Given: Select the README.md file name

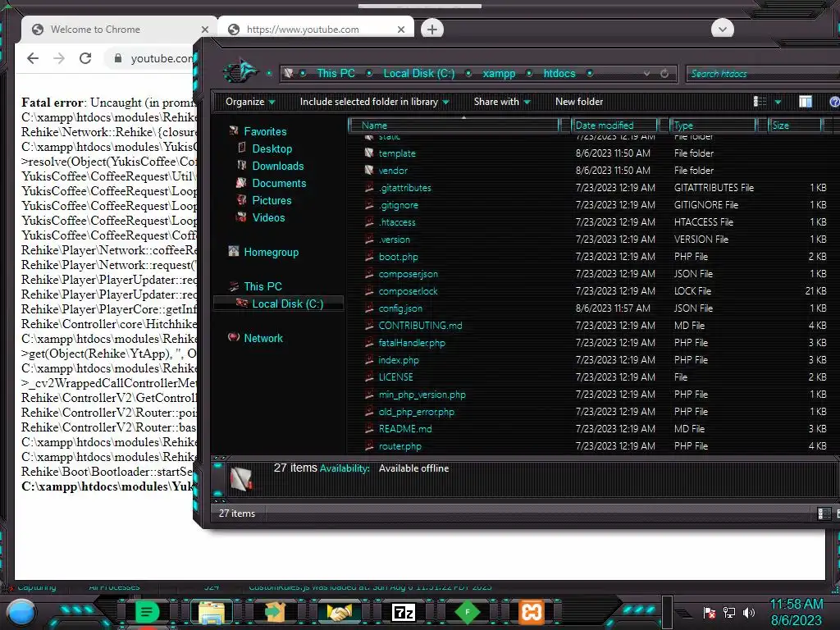Looking at the screenshot, I should pyautogui.click(x=405, y=428).
